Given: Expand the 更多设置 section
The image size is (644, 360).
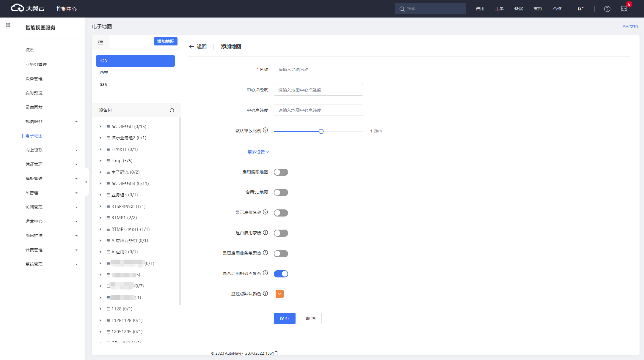Looking at the screenshot, I should [x=258, y=152].
